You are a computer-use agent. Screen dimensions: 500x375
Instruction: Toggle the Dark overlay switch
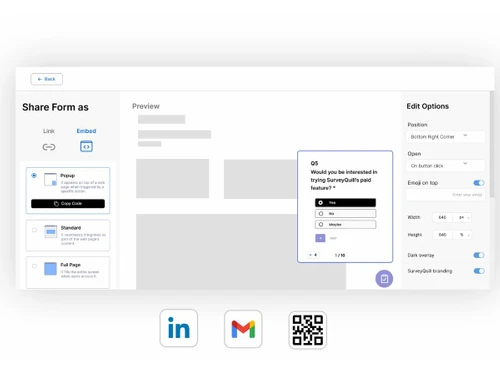(x=479, y=255)
